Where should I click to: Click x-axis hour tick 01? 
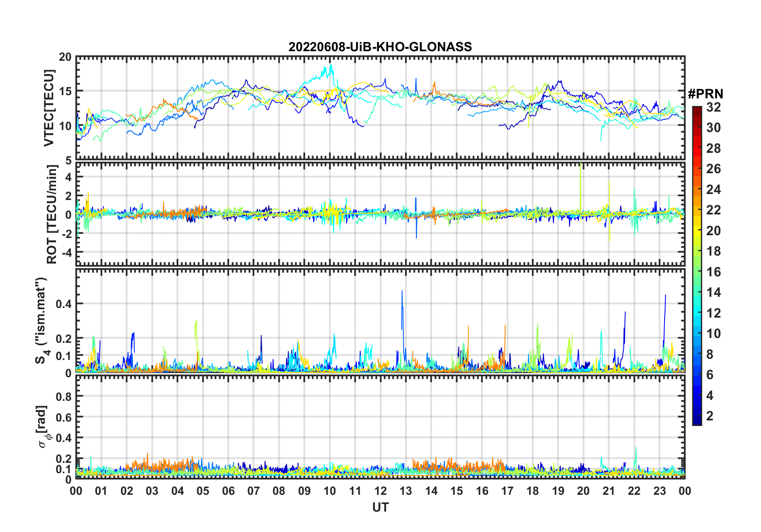101,491
